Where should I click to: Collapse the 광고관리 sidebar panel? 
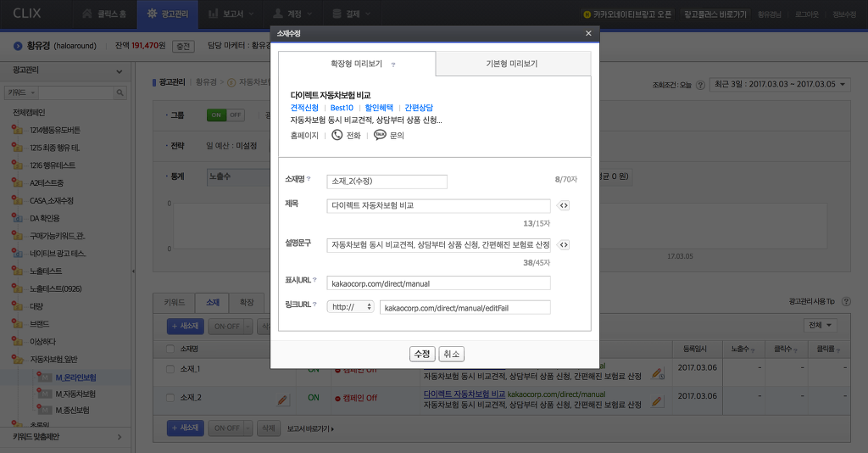point(119,71)
